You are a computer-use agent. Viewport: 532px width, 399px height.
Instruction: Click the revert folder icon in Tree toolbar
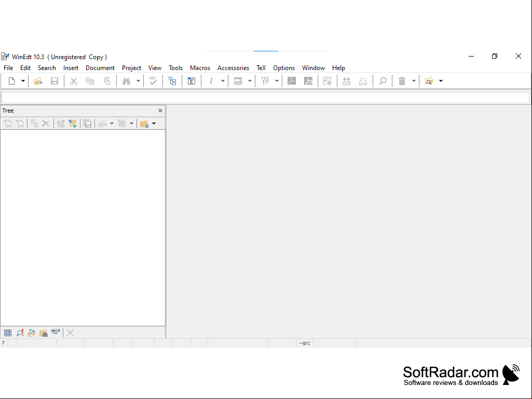(122, 123)
